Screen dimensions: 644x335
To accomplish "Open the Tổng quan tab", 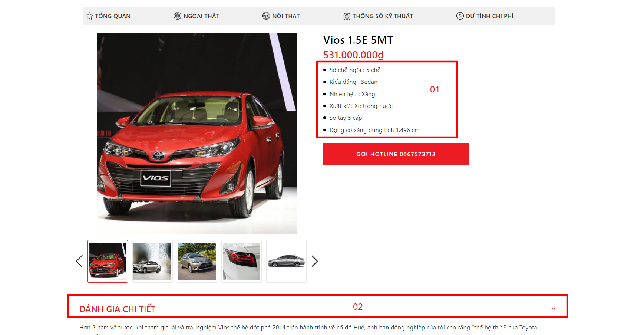I will pos(108,16).
